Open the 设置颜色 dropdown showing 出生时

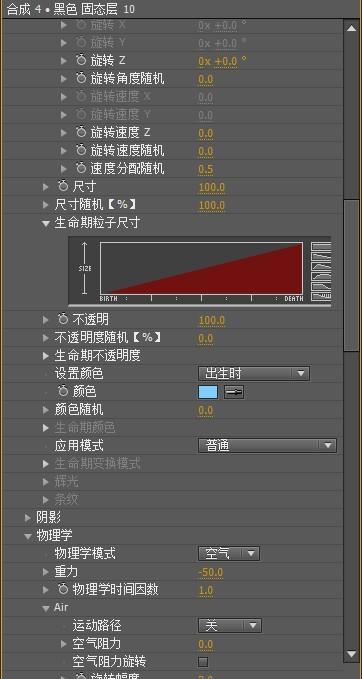coord(254,374)
